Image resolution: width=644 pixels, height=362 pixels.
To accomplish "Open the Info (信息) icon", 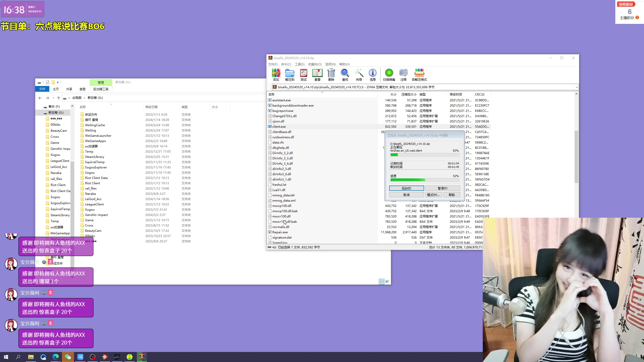I will click(x=373, y=75).
